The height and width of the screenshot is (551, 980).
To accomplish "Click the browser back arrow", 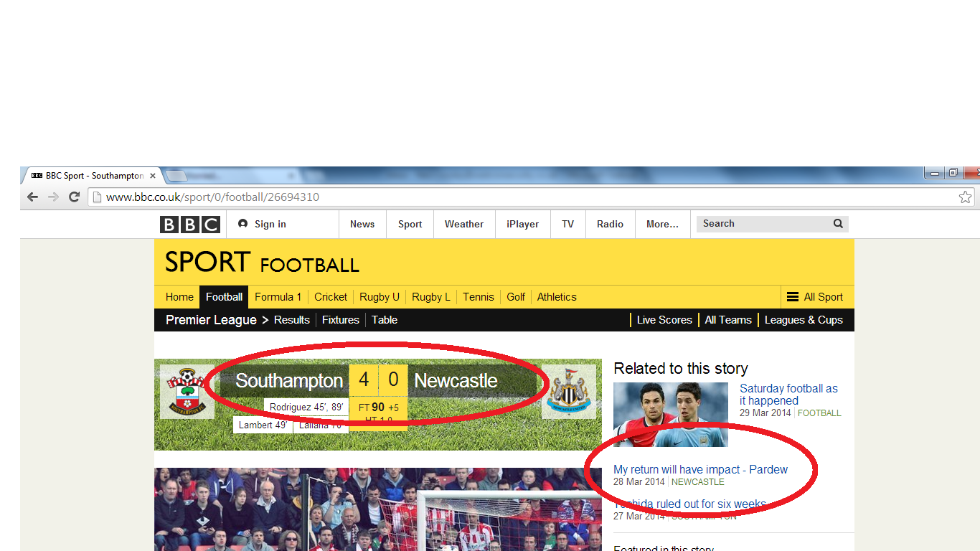I will click(33, 197).
